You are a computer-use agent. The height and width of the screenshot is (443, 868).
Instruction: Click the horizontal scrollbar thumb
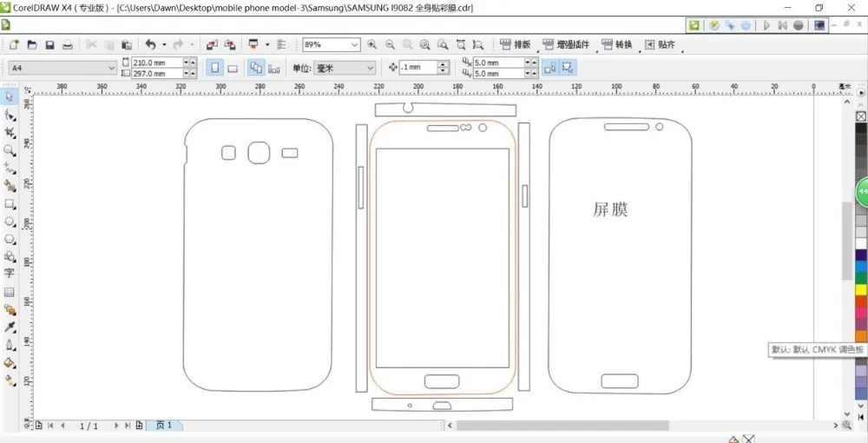(562, 426)
